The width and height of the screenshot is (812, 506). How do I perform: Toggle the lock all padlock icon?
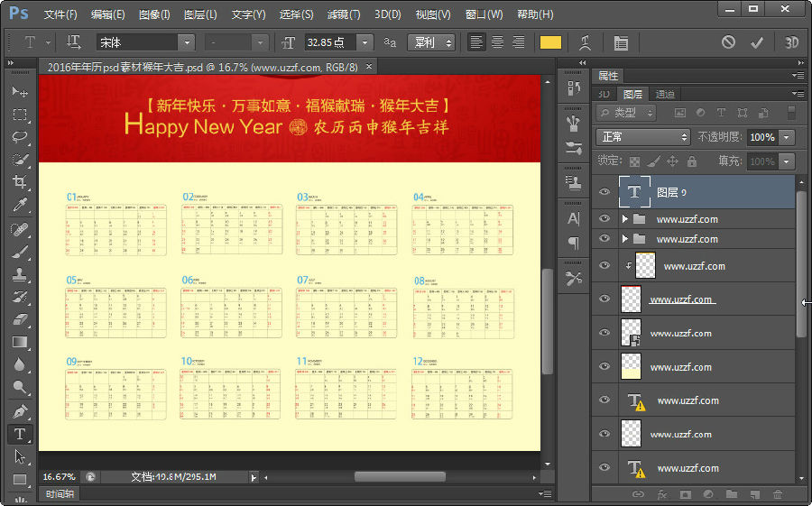coord(692,161)
